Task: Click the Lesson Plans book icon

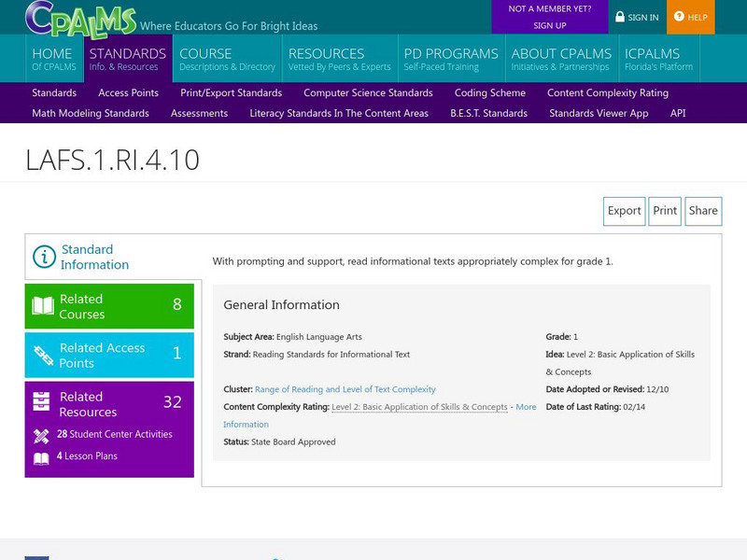Action: tap(41, 458)
